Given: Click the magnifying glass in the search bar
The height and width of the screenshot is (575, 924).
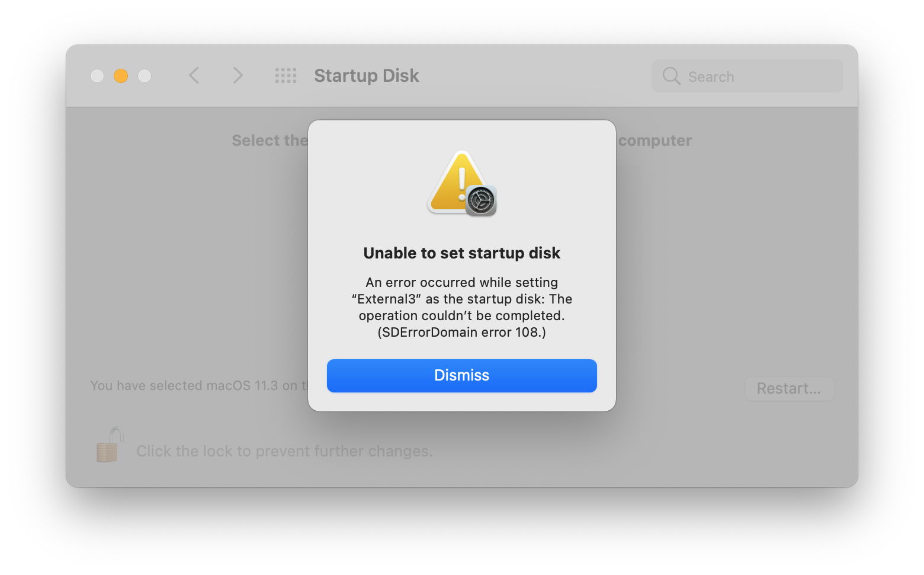Looking at the screenshot, I should pyautogui.click(x=671, y=76).
